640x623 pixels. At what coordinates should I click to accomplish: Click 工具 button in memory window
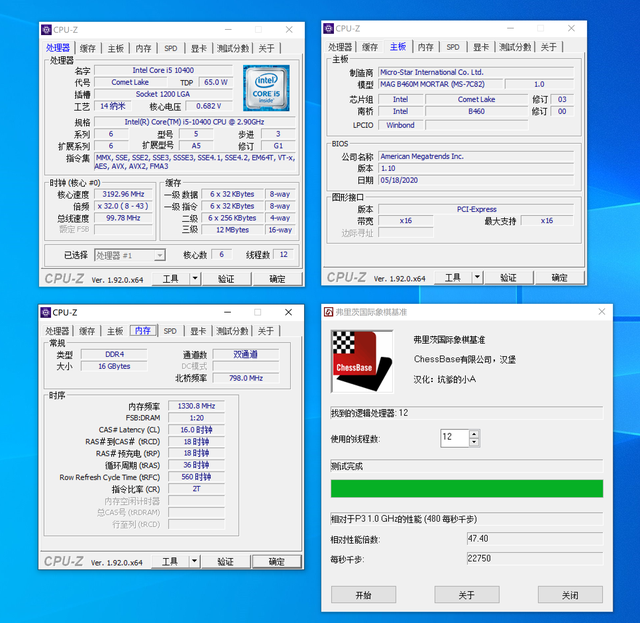pyautogui.click(x=170, y=561)
